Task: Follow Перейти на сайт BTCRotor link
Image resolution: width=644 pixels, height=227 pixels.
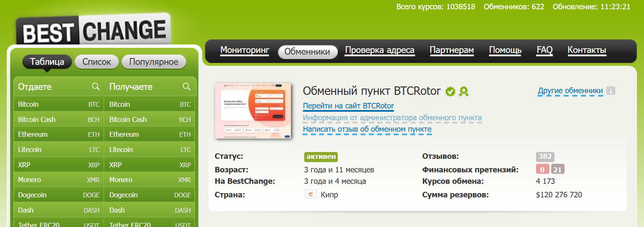Action: (348, 106)
